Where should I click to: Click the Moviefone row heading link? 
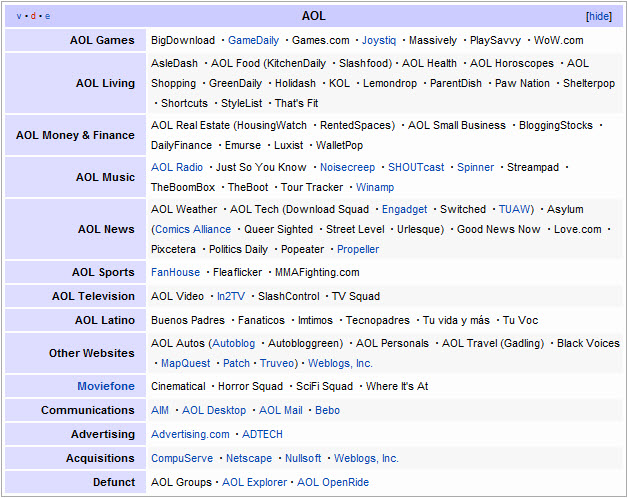pyautogui.click(x=106, y=386)
